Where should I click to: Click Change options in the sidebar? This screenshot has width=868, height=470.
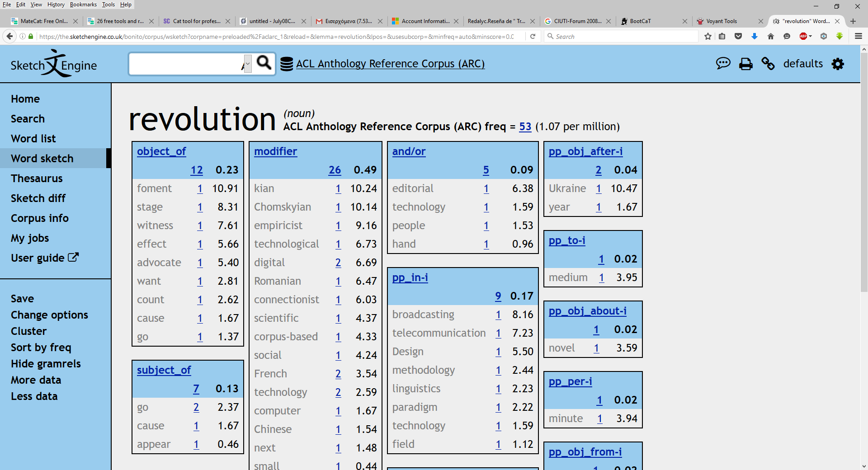point(49,315)
